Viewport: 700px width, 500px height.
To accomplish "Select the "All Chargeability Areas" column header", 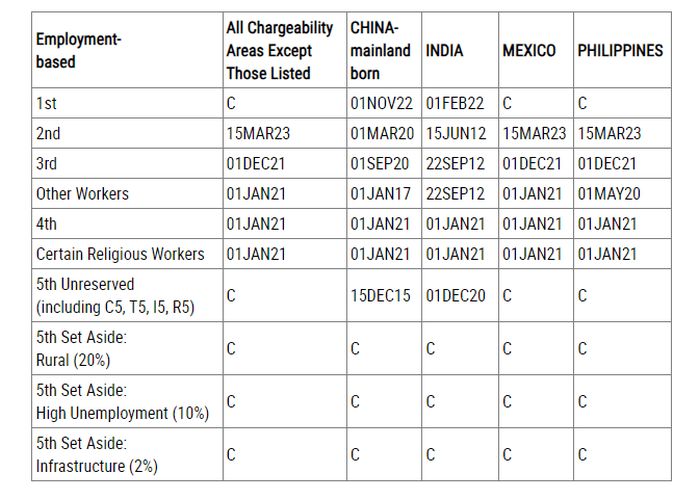I will [x=279, y=50].
